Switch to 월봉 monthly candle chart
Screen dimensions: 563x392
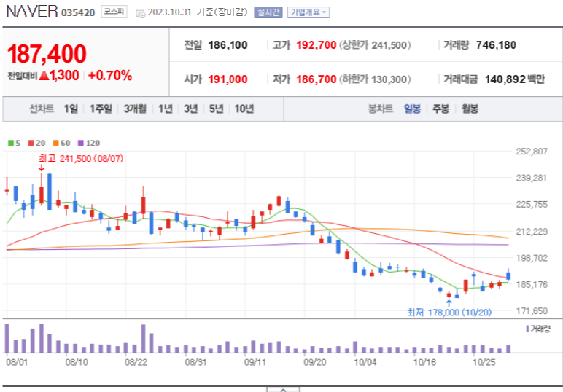click(x=470, y=109)
